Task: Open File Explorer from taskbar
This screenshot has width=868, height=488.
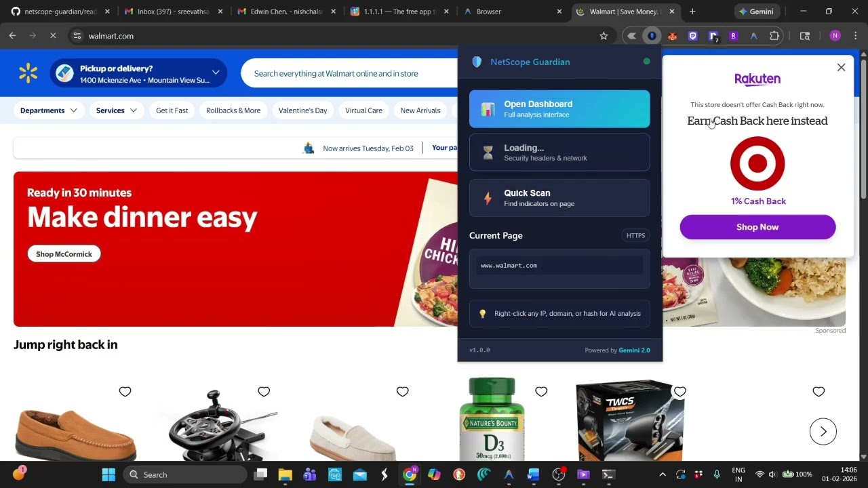Action: 285,474
